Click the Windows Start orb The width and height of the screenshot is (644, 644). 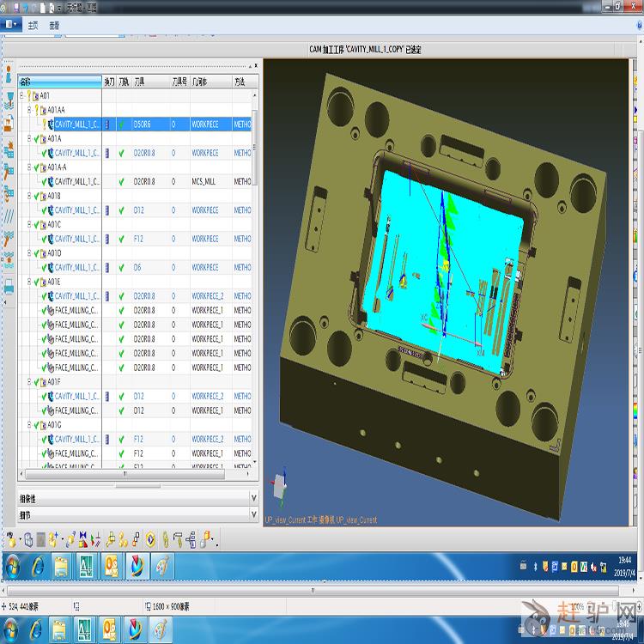(x=13, y=566)
